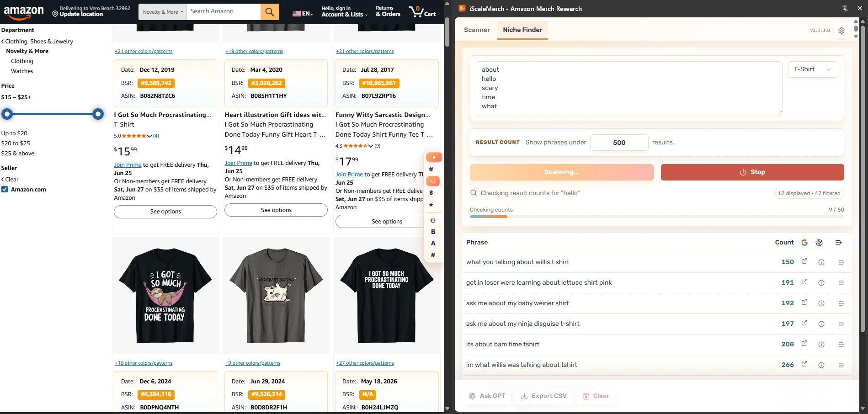Click the keywords textarea with 'about hello scary'
This screenshot has width=868, height=414.
(x=629, y=88)
